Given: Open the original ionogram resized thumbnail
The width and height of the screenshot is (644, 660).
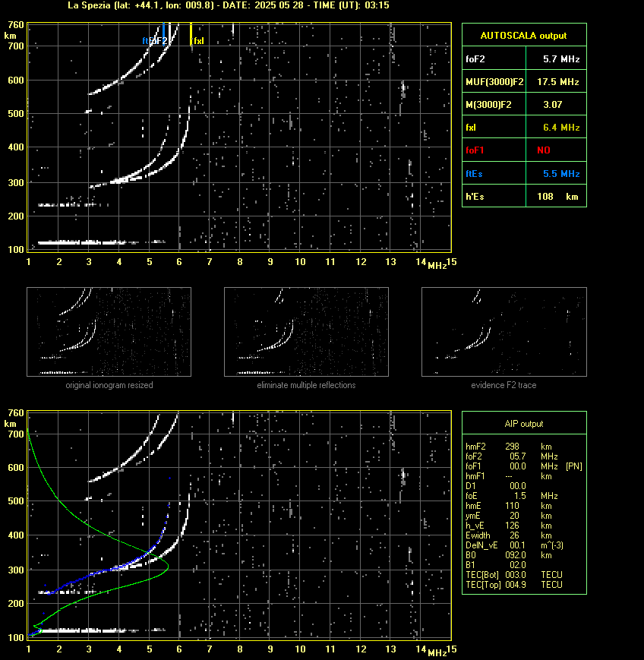Looking at the screenshot, I should (109, 332).
